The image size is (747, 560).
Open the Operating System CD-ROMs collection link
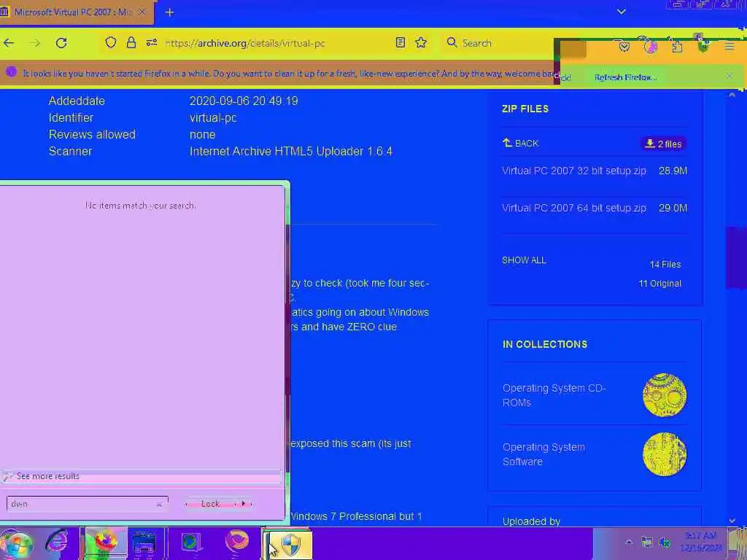554,394
